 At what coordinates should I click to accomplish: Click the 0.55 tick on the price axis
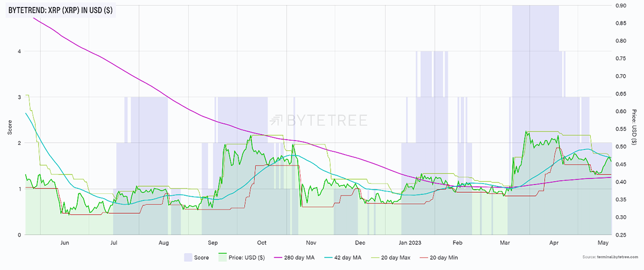click(620, 129)
